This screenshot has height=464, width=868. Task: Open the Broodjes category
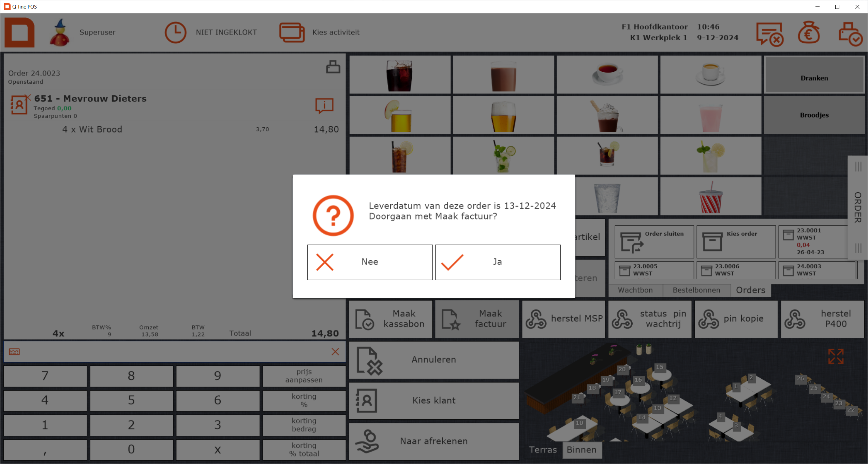click(814, 115)
